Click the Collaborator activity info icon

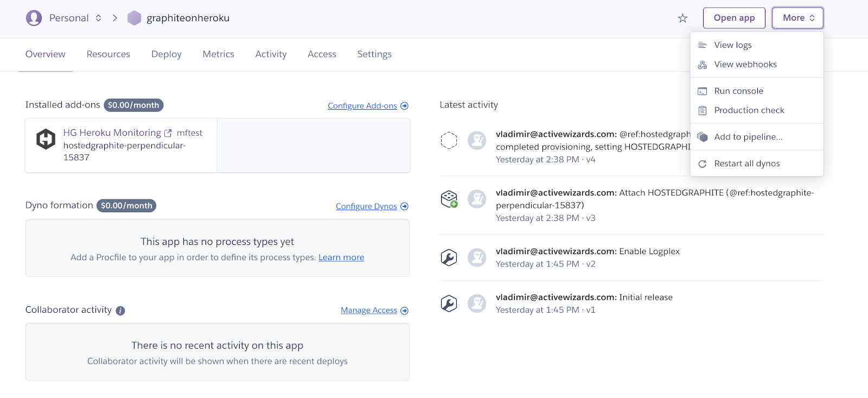[x=120, y=311]
